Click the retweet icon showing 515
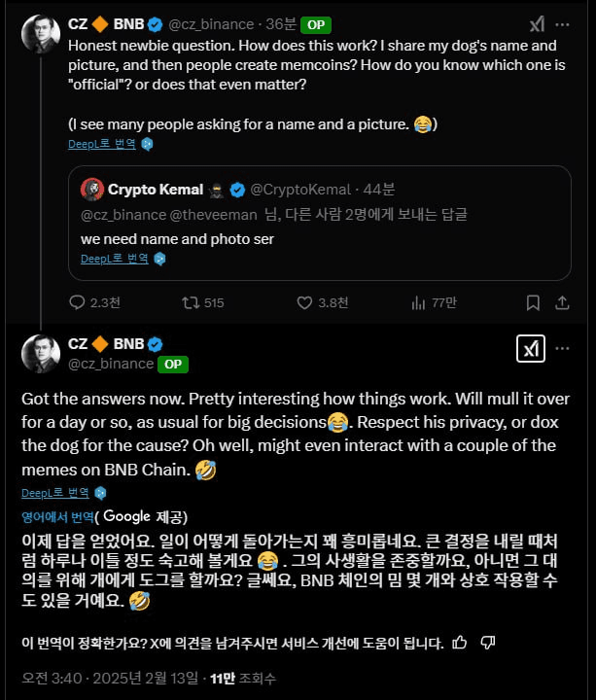 click(x=191, y=302)
